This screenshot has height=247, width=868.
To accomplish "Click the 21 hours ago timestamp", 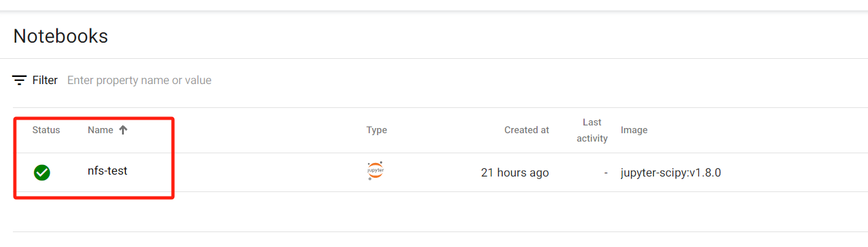I will pos(515,173).
